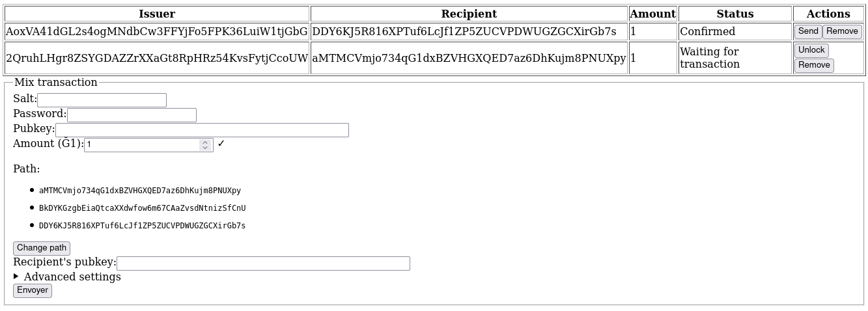Image resolution: width=868 pixels, height=311 pixels.
Task: Click the Issuer column header
Action: click(157, 14)
